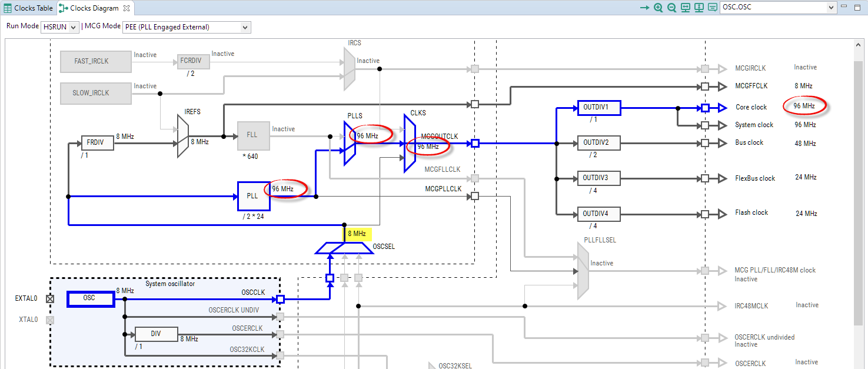Toggle the EXTAL0 pin checkbox
Viewport: 868px width, 369px height.
pos(50,299)
